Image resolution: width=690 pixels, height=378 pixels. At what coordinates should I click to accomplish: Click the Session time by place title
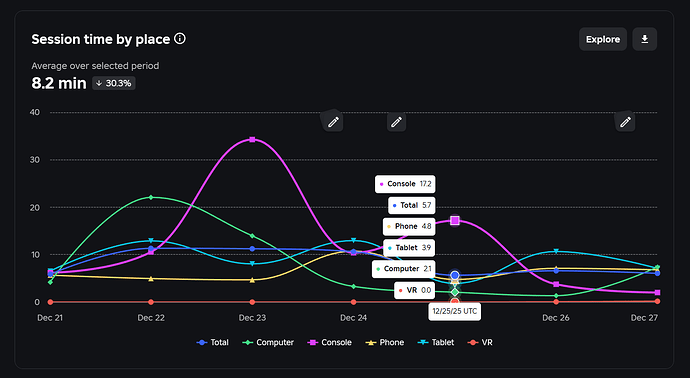pyautogui.click(x=101, y=39)
